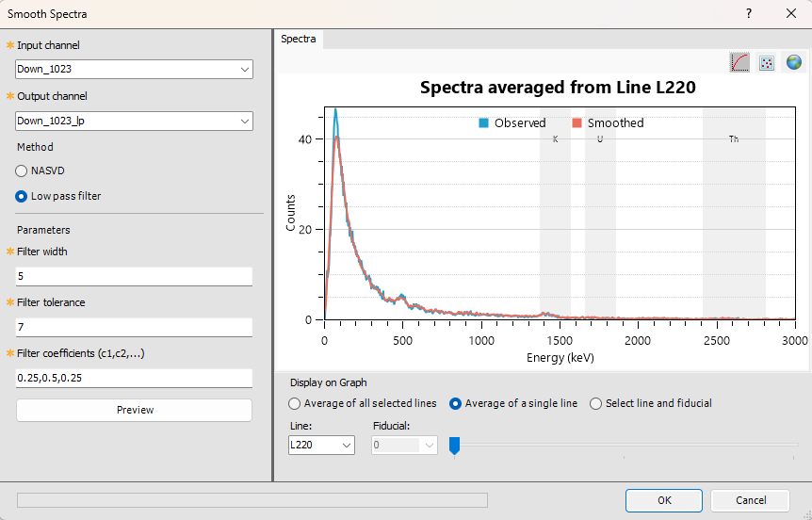Click the blue Observed legend marker
The image size is (812, 520).
tap(484, 122)
